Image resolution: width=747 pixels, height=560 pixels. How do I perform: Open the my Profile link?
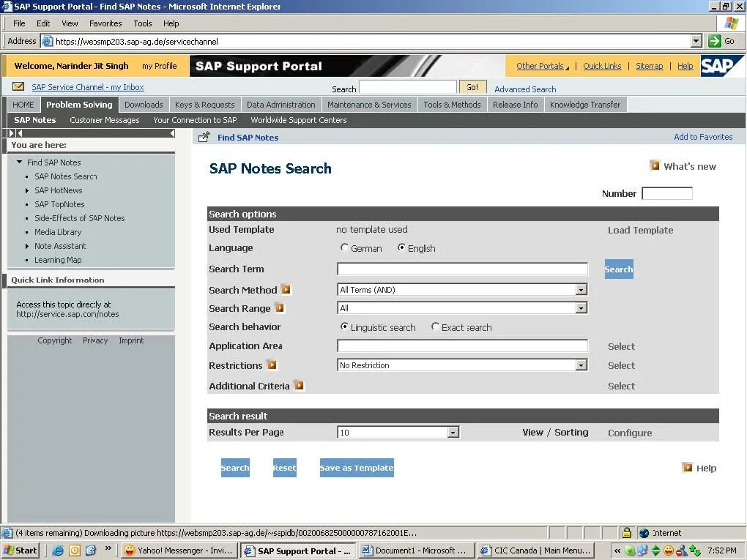(x=159, y=66)
